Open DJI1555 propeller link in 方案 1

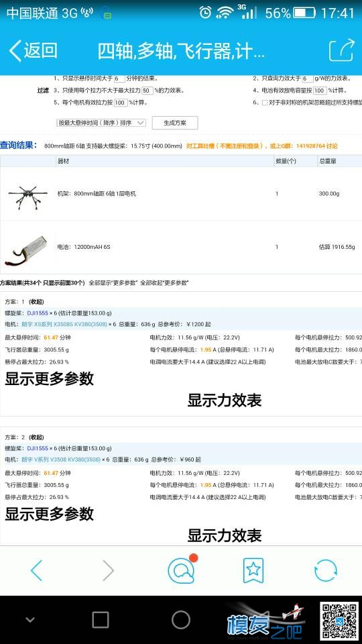38,313
